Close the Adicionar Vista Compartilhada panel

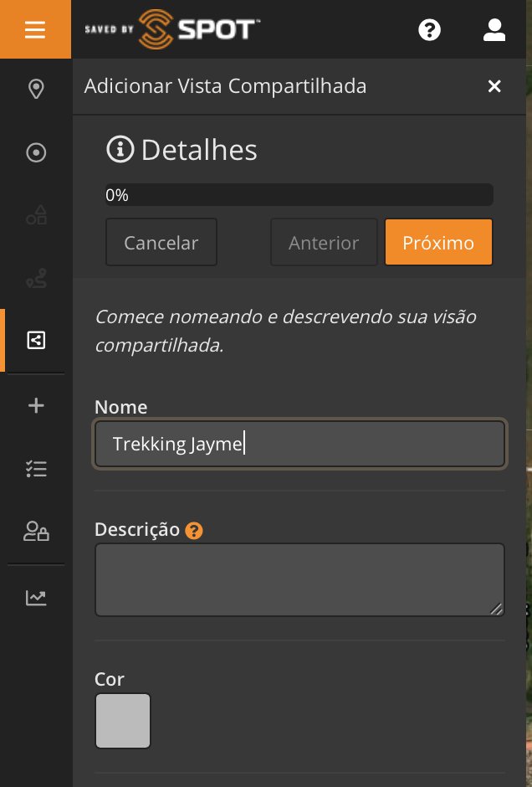click(494, 86)
